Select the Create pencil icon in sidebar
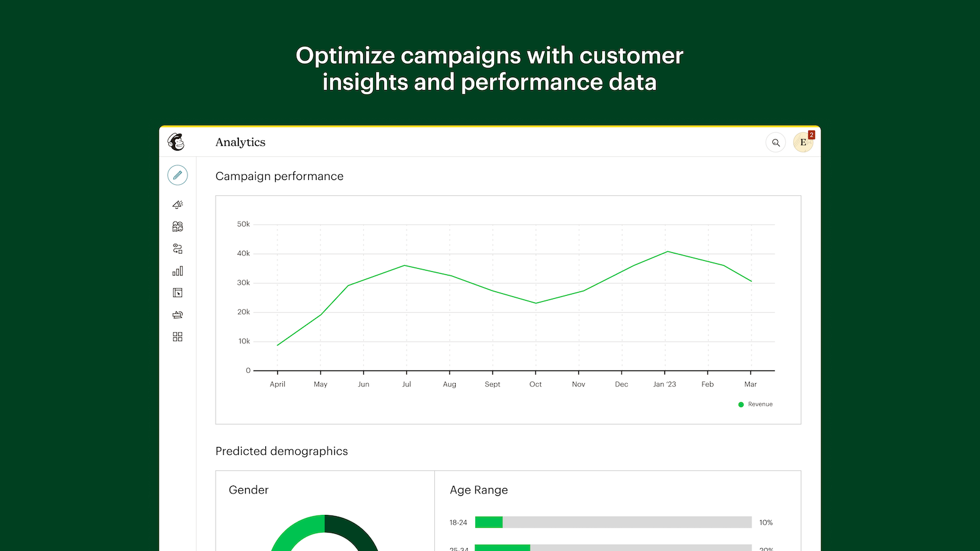The height and width of the screenshot is (551, 980). [178, 175]
